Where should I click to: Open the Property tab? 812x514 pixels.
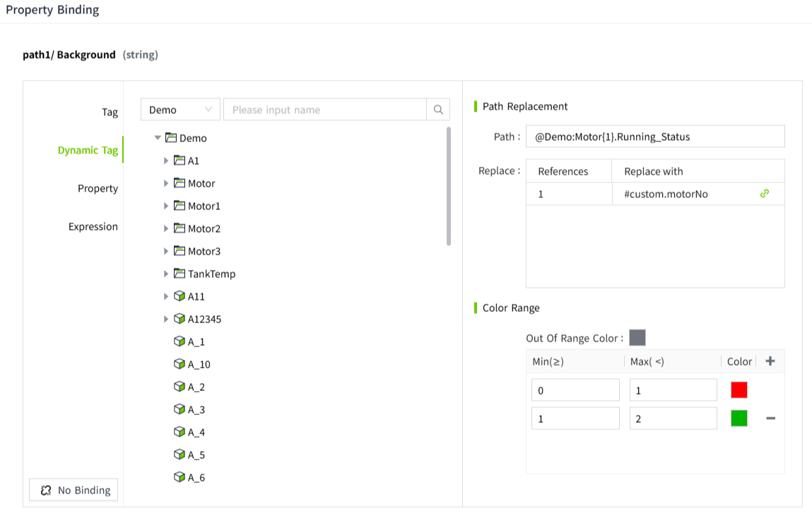point(98,189)
